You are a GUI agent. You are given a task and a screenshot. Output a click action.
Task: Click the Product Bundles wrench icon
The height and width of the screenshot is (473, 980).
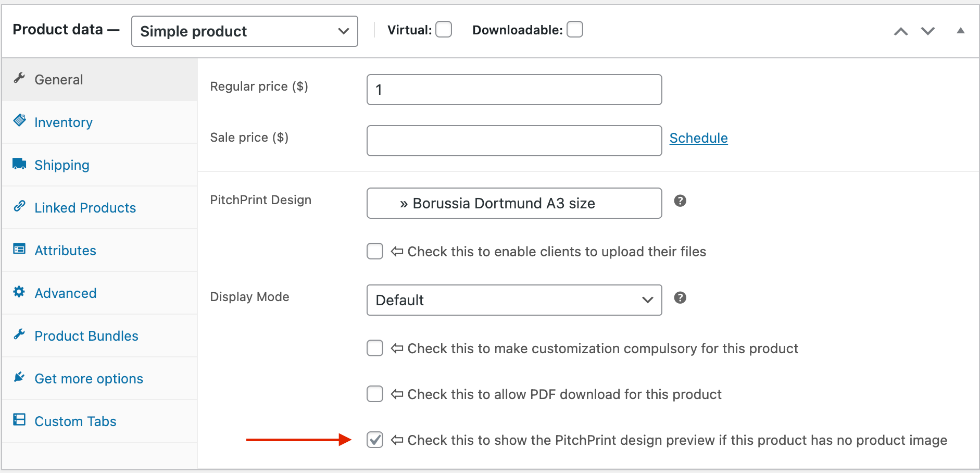(x=19, y=334)
